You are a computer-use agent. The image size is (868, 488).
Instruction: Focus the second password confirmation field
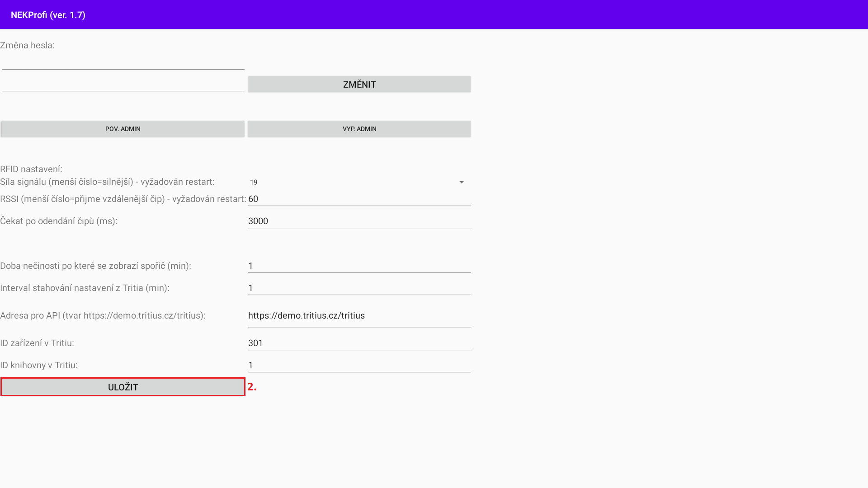[x=123, y=84]
